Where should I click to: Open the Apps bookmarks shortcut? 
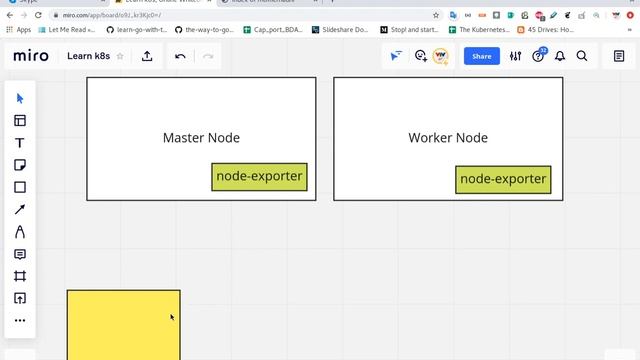click(18, 29)
